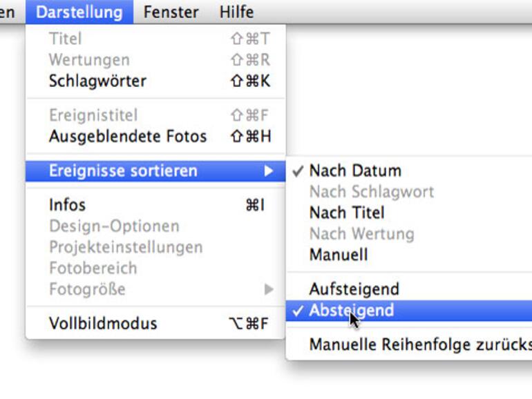Choose Manuell sorting option
The image size is (532, 399).
[339, 255]
